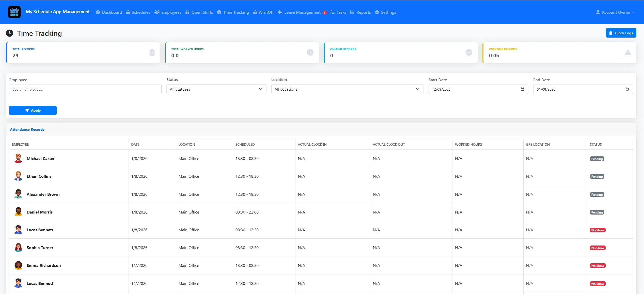644x294 pixels.
Task: Click the app logo in the top-left corner
Action: (14, 12)
